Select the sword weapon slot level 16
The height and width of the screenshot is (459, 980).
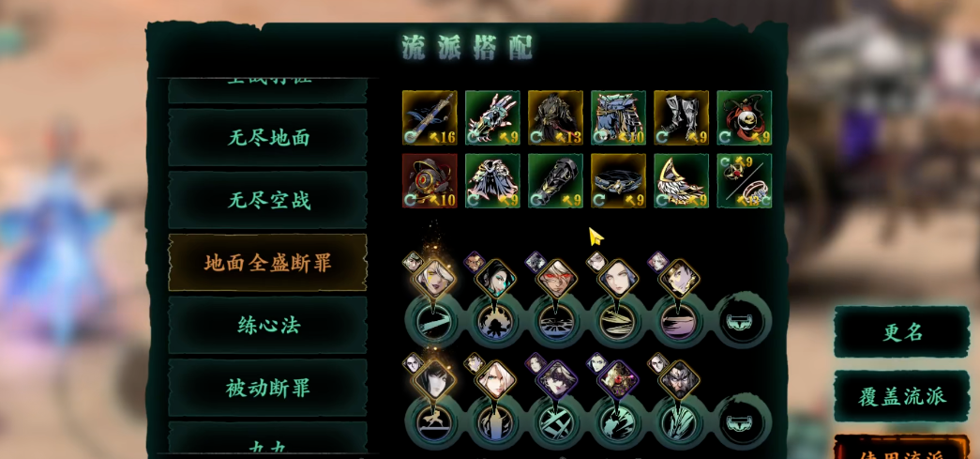tap(430, 117)
